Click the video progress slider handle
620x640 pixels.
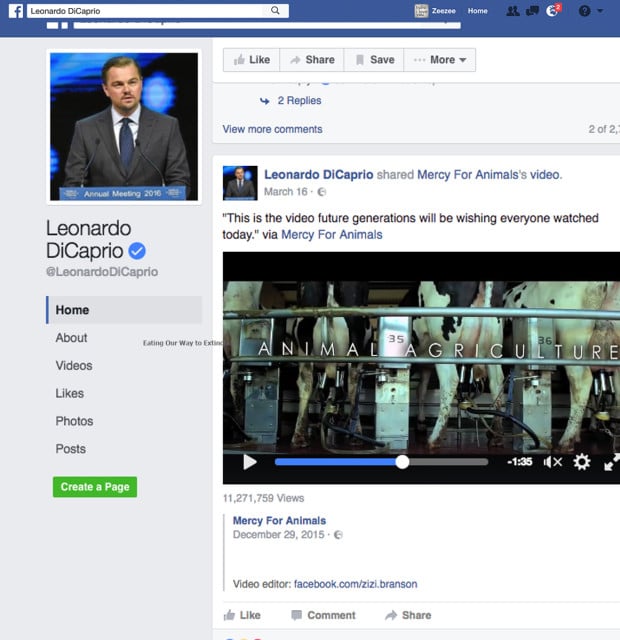pyautogui.click(x=402, y=462)
